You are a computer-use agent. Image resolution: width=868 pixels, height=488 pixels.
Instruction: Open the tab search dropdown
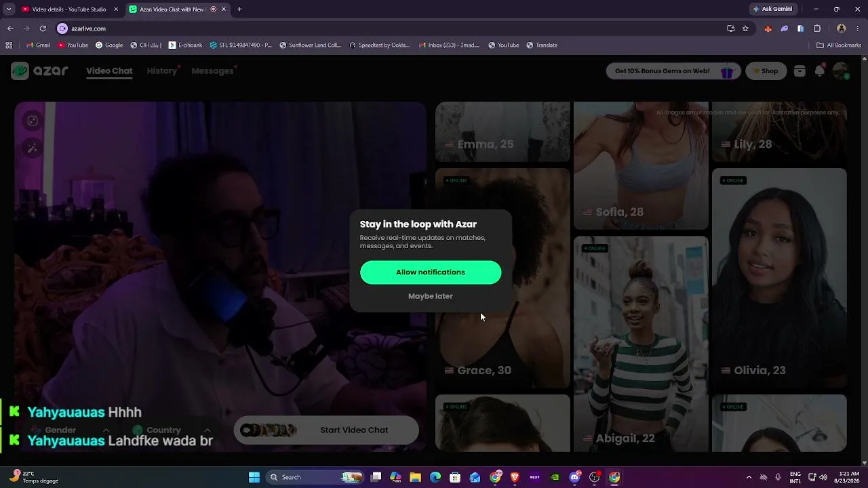(x=9, y=9)
